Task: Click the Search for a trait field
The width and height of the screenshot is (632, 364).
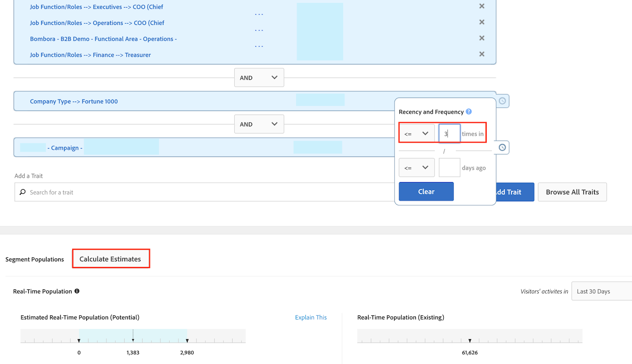Action: [x=205, y=192]
